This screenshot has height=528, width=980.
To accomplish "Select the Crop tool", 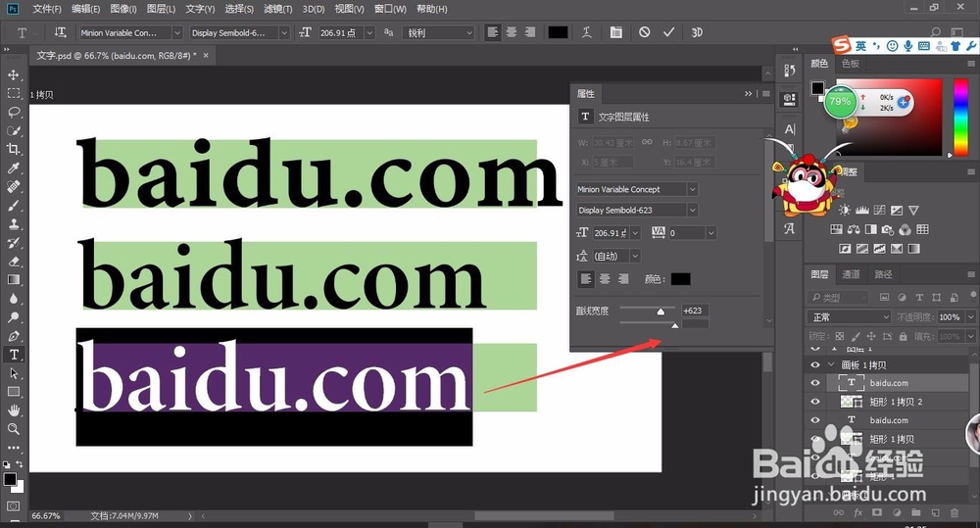I will (13, 149).
